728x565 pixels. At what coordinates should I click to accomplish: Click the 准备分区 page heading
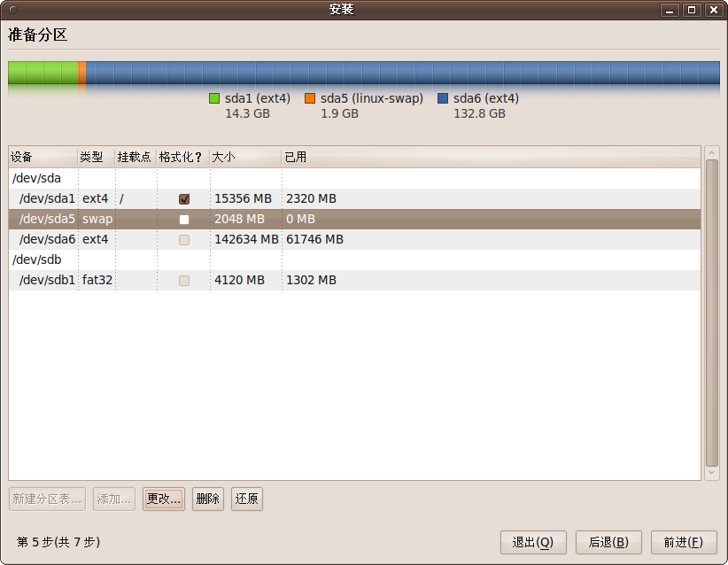pos(37,35)
